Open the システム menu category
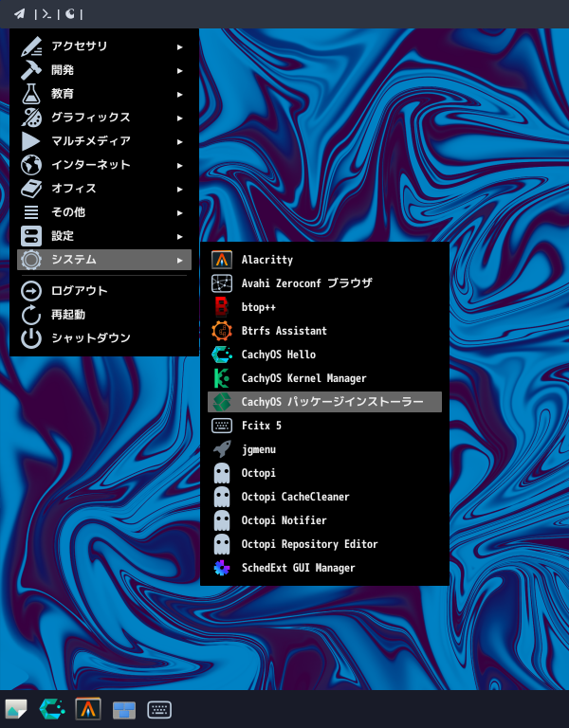Image resolution: width=569 pixels, height=728 pixels. point(104,260)
